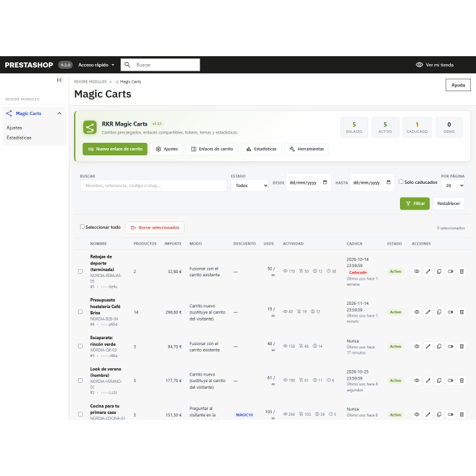476x476 pixels.
Task: Enable the Solo caducados checkbox
Action: click(401, 182)
